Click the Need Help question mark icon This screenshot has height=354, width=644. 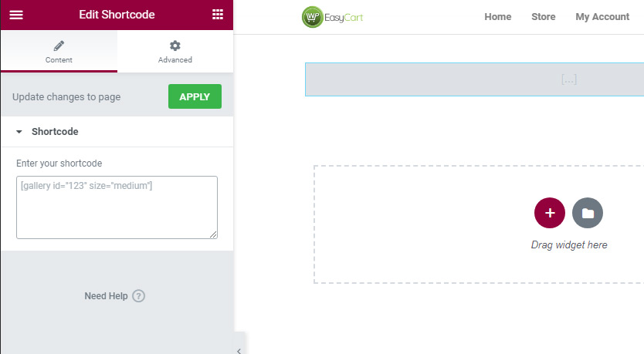click(x=139, y=295)
